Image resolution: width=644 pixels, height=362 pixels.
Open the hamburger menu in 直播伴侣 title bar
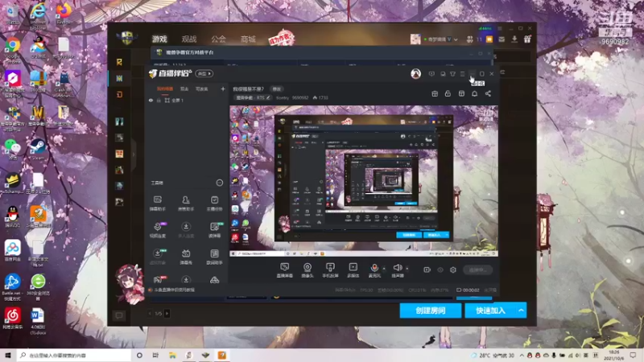click(462, 74)
